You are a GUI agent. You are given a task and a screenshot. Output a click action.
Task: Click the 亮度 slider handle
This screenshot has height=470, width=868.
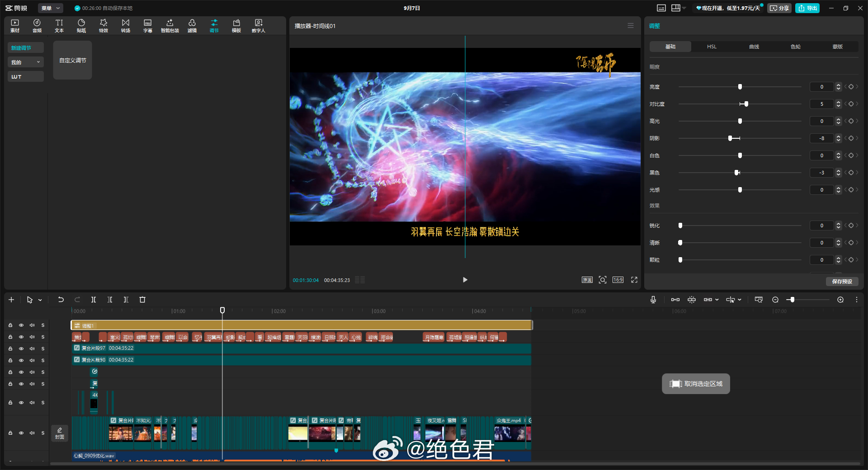tap(740, 87)
